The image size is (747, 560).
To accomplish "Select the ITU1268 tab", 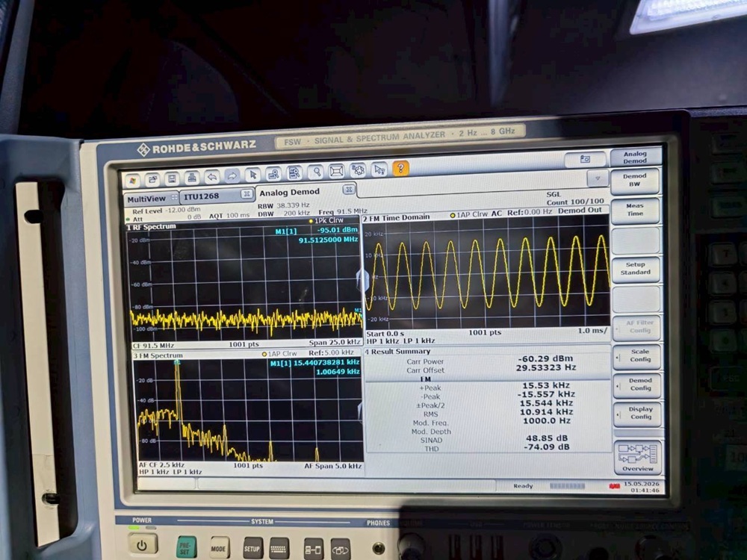I will click(x=202, y=196).
